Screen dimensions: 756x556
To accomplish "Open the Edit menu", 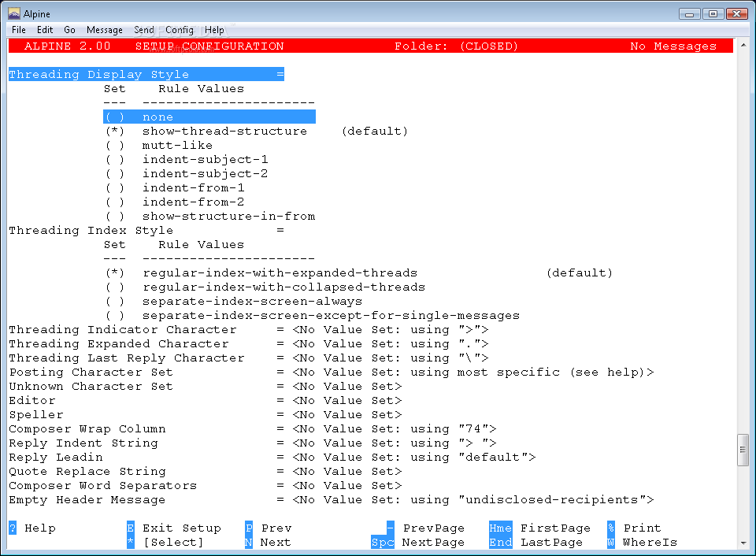I will point(45,30).
